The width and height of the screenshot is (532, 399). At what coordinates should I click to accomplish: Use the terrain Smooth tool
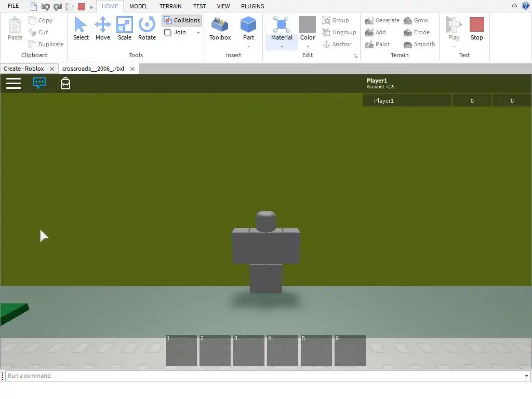[419, 44]
